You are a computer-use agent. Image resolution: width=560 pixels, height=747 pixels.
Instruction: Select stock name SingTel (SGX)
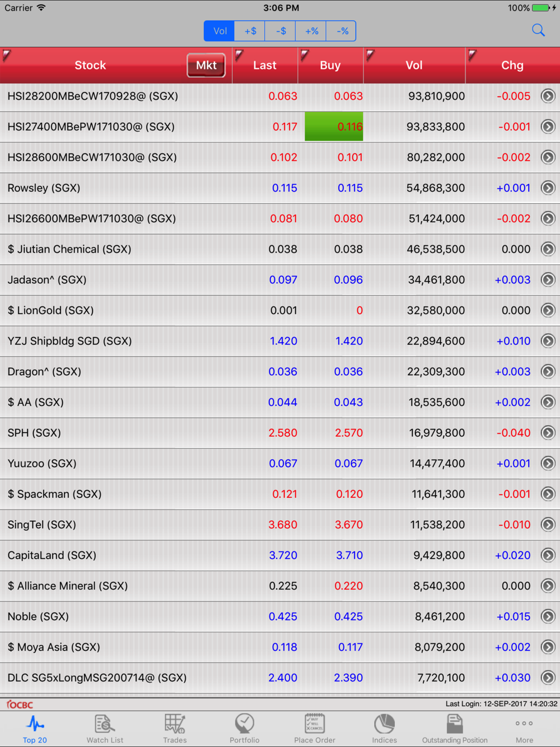[x=41, y=525]
